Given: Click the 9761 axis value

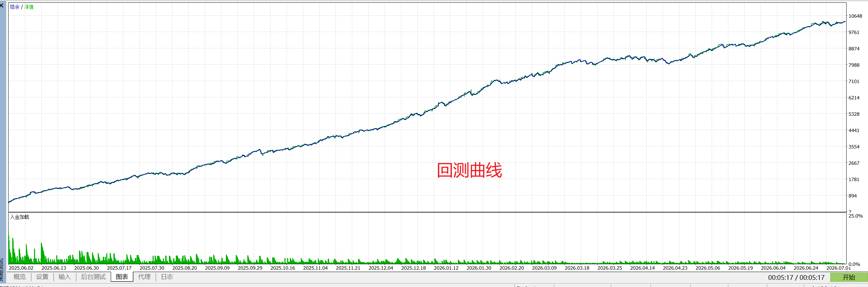Looking at the screenshot, I should [x=854, y=32].
